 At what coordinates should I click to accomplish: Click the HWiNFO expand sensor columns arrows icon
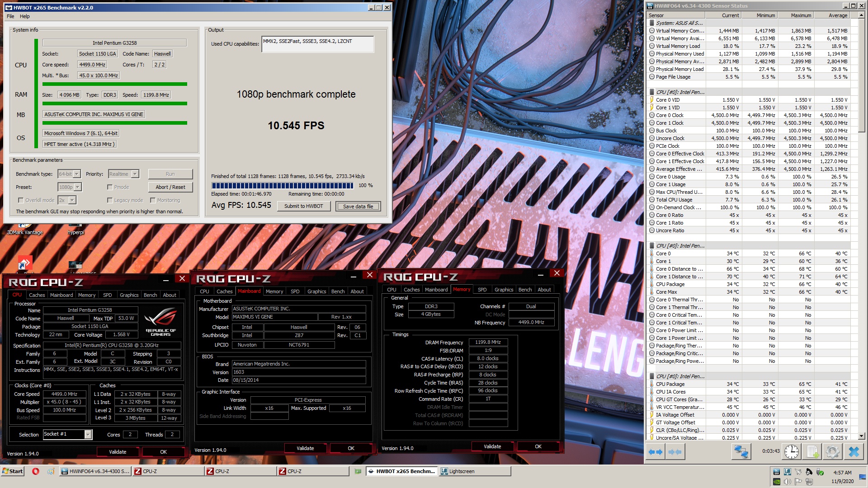click(x=656, y=451)
